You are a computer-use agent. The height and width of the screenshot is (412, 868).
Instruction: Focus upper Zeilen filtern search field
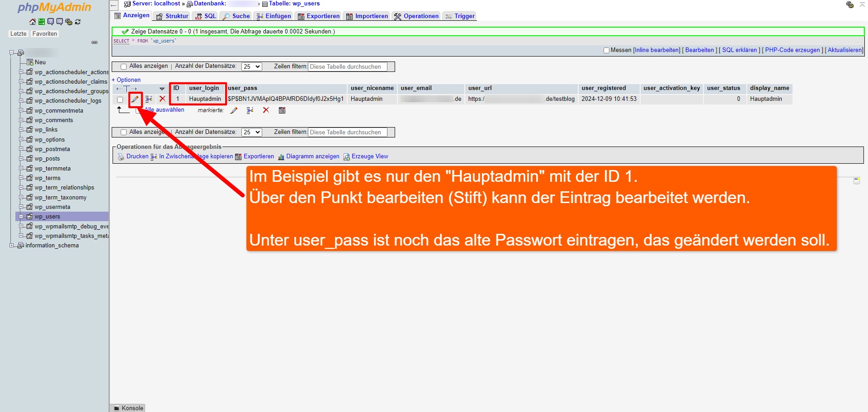pyautogui.click(x=347, y=67)
